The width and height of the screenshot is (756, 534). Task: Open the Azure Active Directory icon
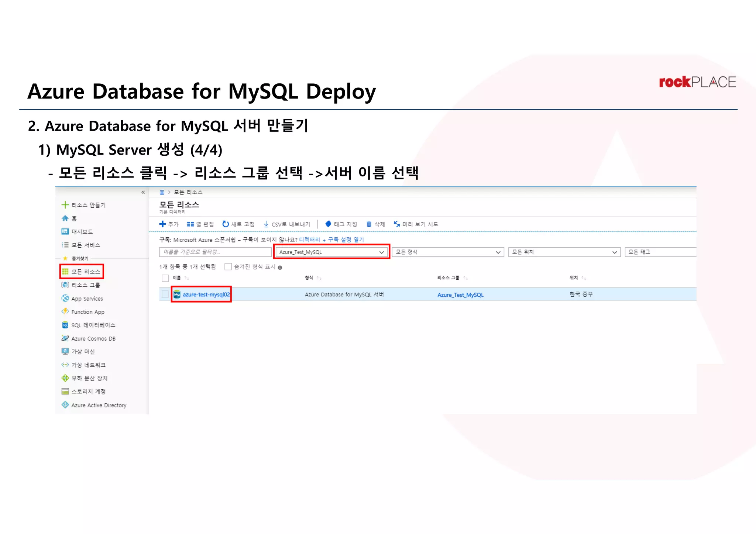(65, 405)
